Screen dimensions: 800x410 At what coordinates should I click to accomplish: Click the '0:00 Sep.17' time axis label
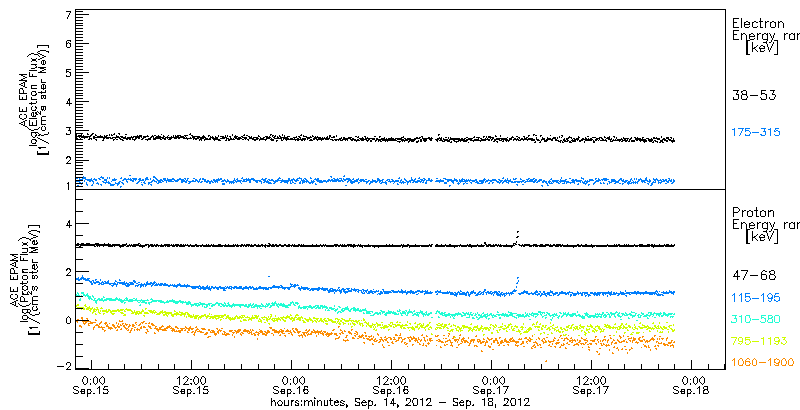[x=491, y=386]
